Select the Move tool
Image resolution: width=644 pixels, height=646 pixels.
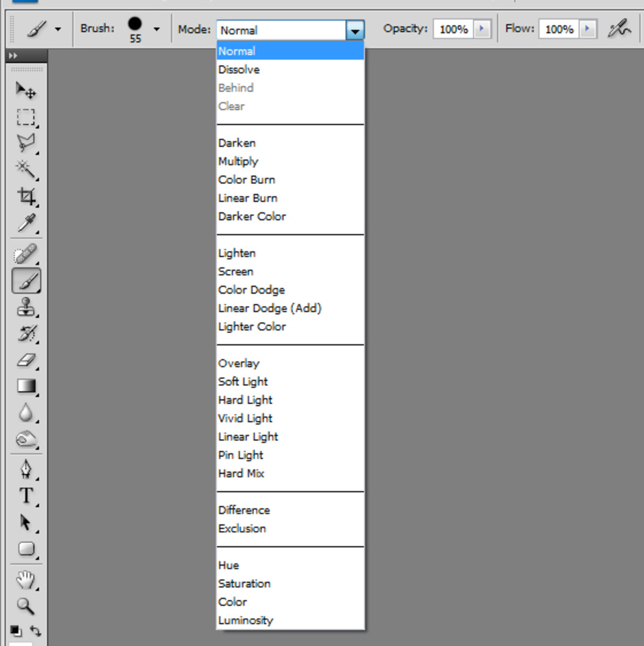(x=25, y=91)
